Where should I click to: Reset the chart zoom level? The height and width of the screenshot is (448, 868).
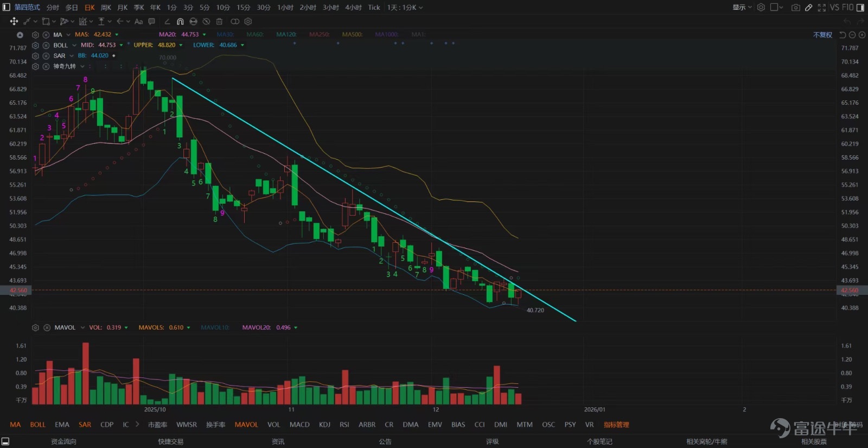[x=843, y=35]
